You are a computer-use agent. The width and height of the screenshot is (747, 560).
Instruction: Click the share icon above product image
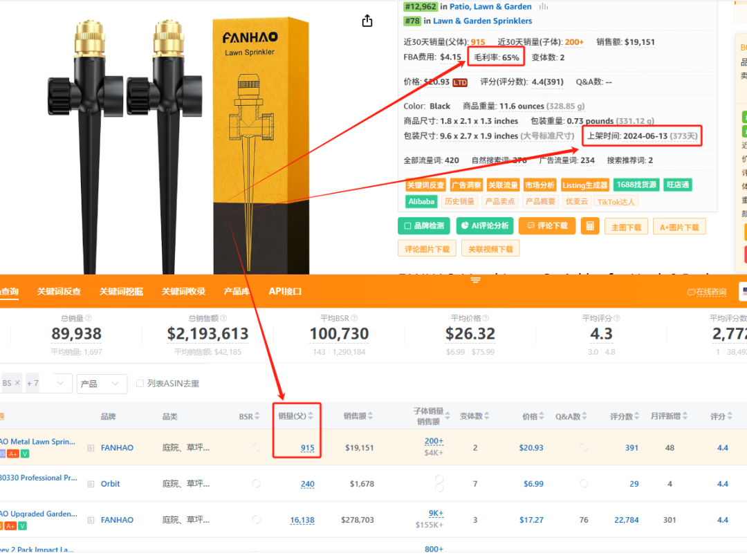367,21
